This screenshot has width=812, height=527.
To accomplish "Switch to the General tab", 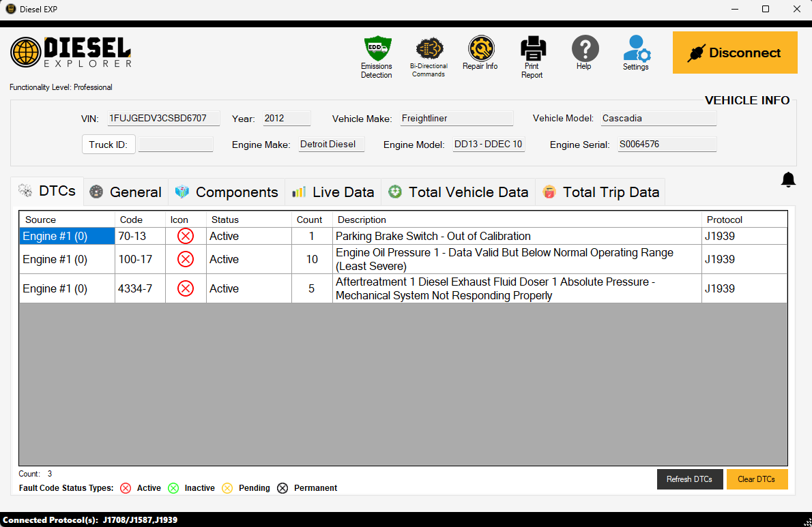I will pos(126,192).
